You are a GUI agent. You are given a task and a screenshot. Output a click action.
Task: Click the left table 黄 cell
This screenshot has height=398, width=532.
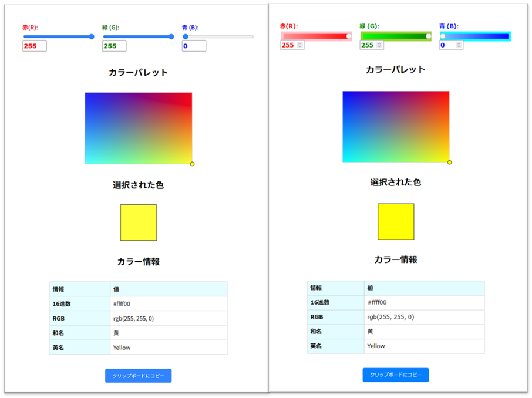click(x=169, y=333)
